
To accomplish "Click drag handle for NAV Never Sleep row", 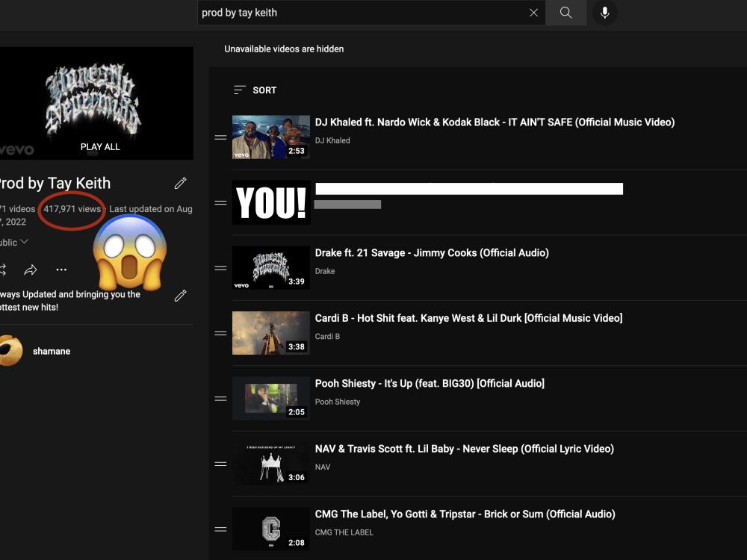I will 220,464.
